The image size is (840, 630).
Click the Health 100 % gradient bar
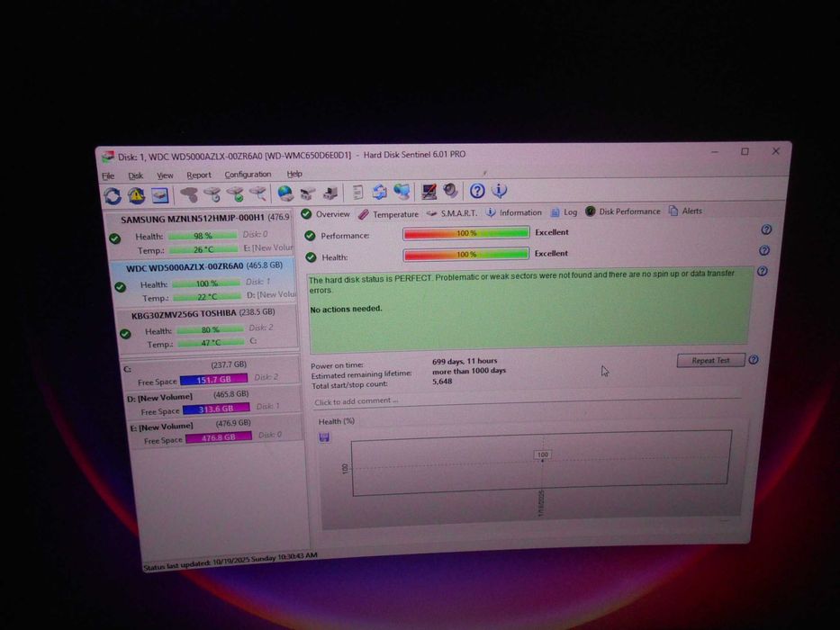[x=466, y=254]
